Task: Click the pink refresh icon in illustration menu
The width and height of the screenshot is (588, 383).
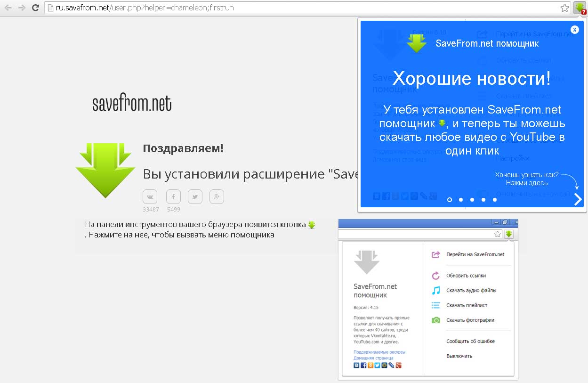Action: pyautogui.click(x=436, y=276)
